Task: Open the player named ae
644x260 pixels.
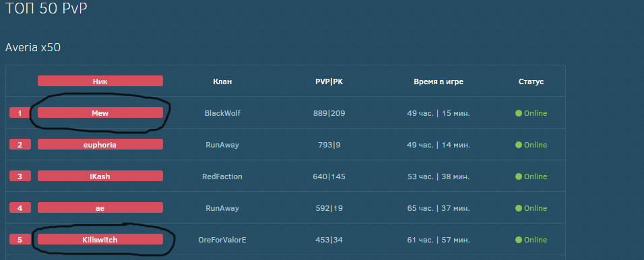Action: click(x=100, y=208)
